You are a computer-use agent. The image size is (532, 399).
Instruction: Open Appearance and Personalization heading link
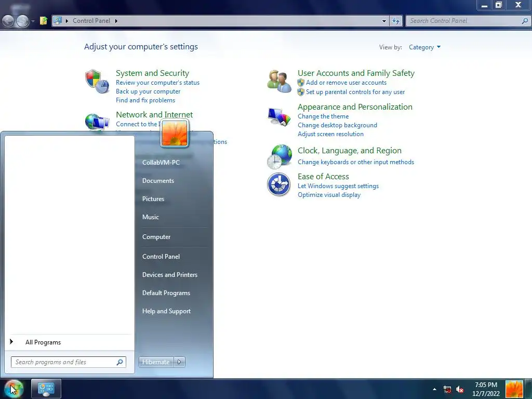[355, 107]
